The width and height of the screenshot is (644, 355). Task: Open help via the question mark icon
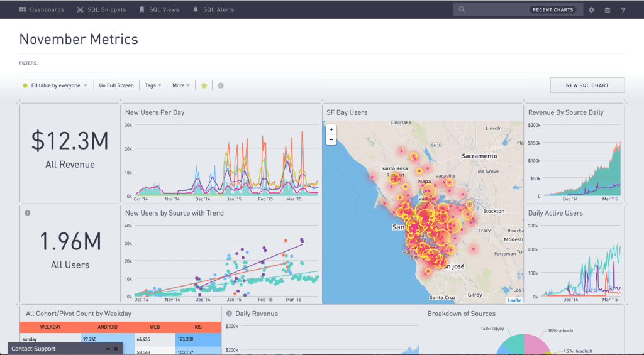click(623, 10)
